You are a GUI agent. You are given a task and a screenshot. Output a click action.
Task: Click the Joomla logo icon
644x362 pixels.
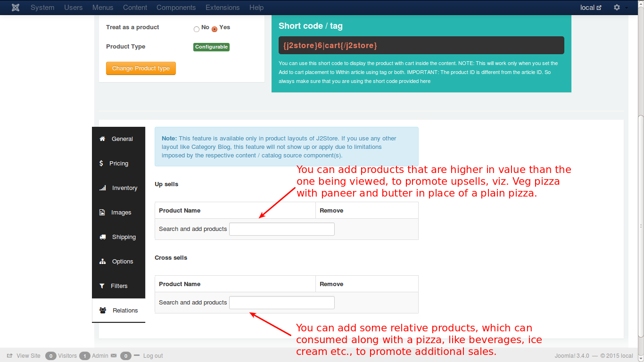(x=16, y=8)
